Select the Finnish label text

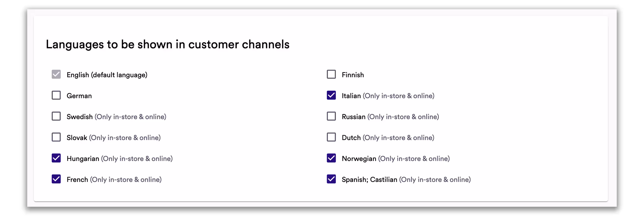tap(353, 74)
